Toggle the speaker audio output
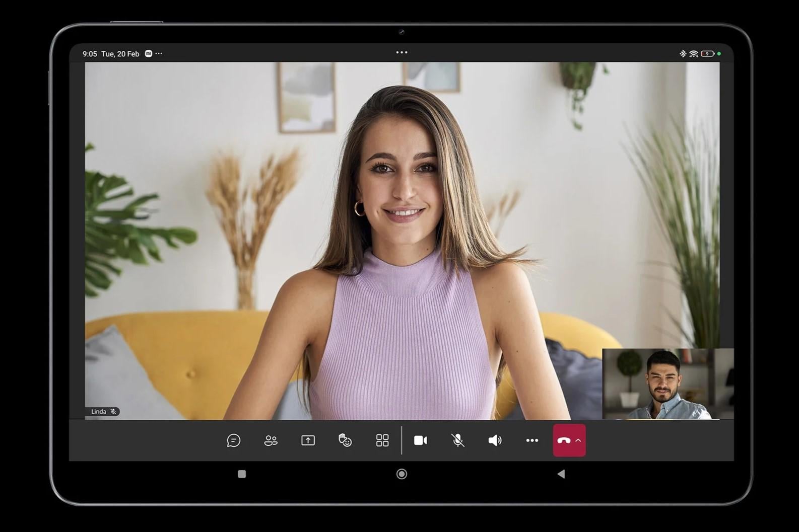The height and width of the screenshot is (532, 799). point(495,440)
